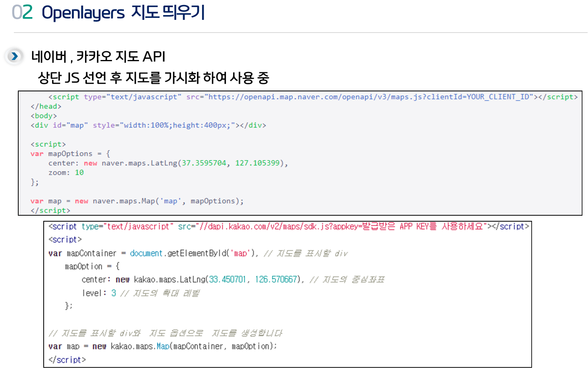Click the '// 지도를 표시할 div와 지도 옵션으로' comment
Viewport: 588px width, 369px height.
click(165, 333)
